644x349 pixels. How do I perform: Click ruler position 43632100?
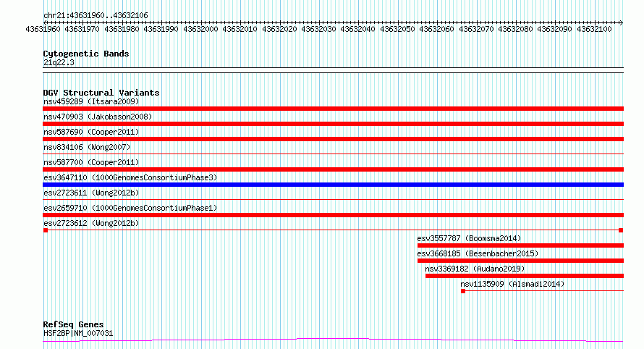coord(594,29)
